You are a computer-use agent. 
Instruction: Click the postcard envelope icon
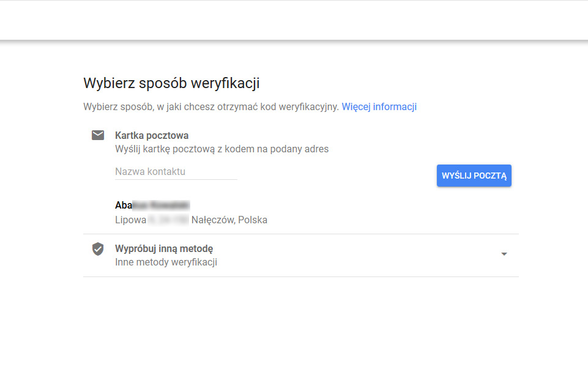(x=98, y=135)
